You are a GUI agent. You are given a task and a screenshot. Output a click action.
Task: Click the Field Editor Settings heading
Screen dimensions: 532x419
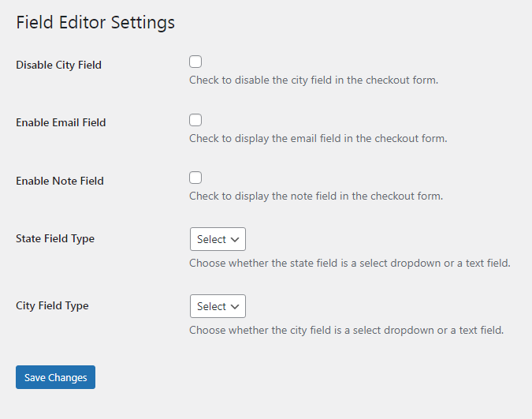(x=95, y=22)
